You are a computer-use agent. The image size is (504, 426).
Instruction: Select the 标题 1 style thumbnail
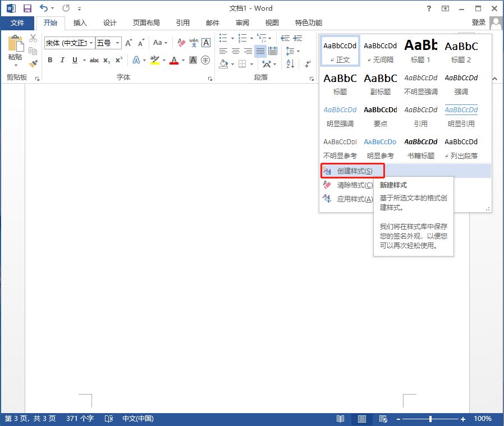click(420, 51)
